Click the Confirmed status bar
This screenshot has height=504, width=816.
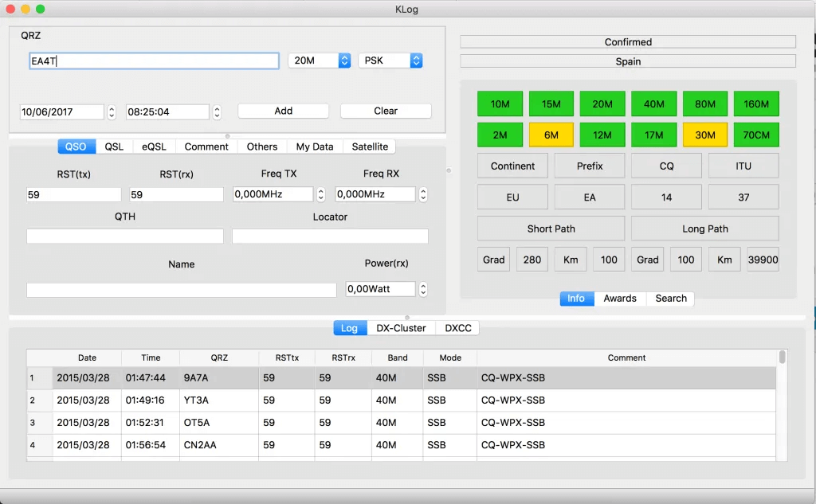click(x=628, y=42)
